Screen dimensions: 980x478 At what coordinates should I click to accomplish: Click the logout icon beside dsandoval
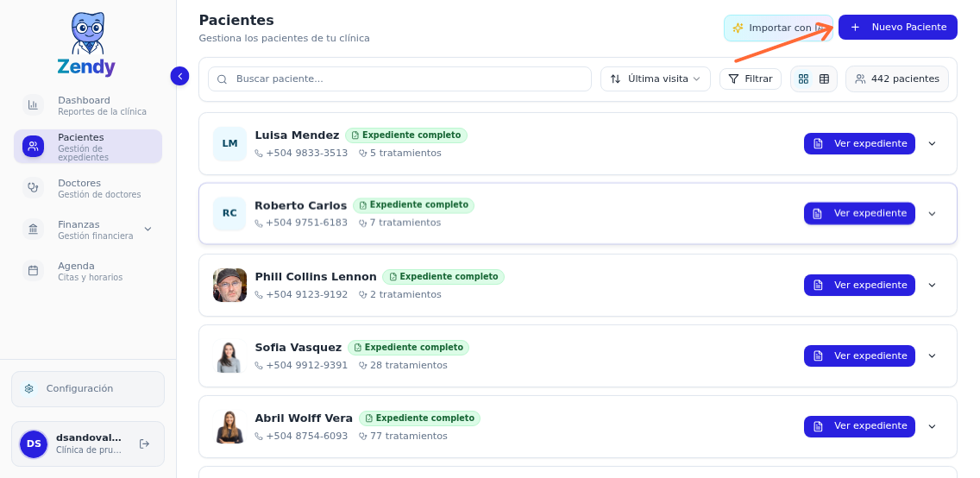click(x=144, y=443)
